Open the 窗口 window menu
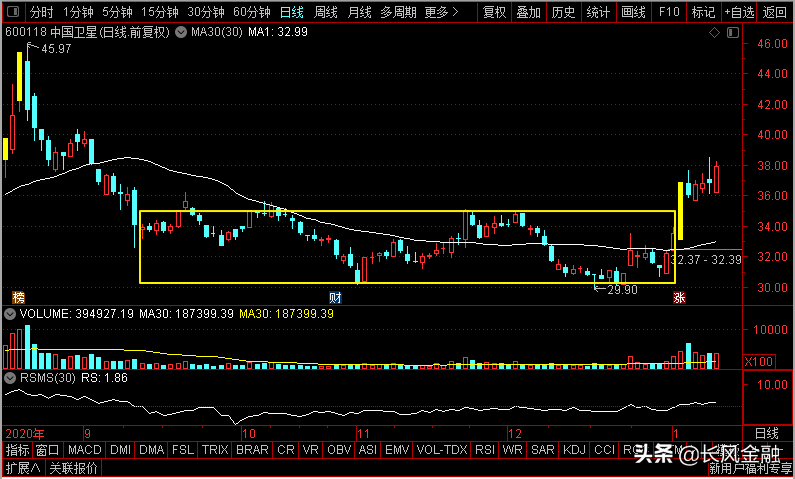Screen dimensions: 795x479 pyautogui.click(x=48, y=450)
